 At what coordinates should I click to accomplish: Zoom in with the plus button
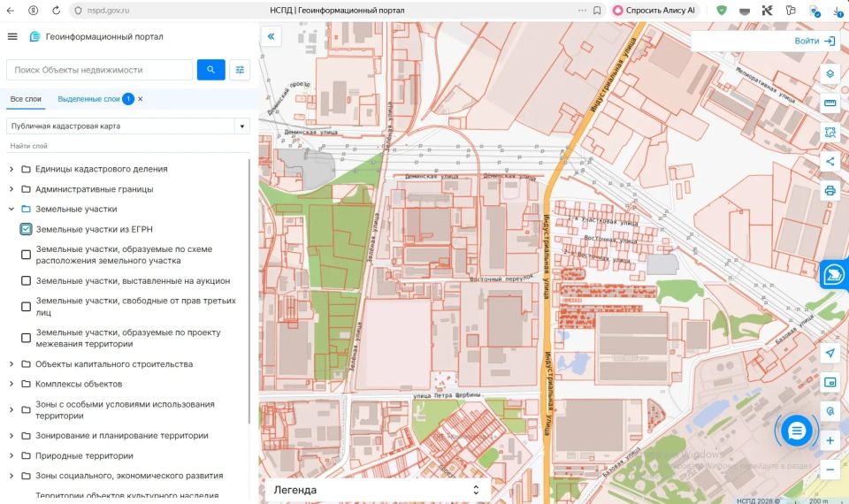(830, 440)
